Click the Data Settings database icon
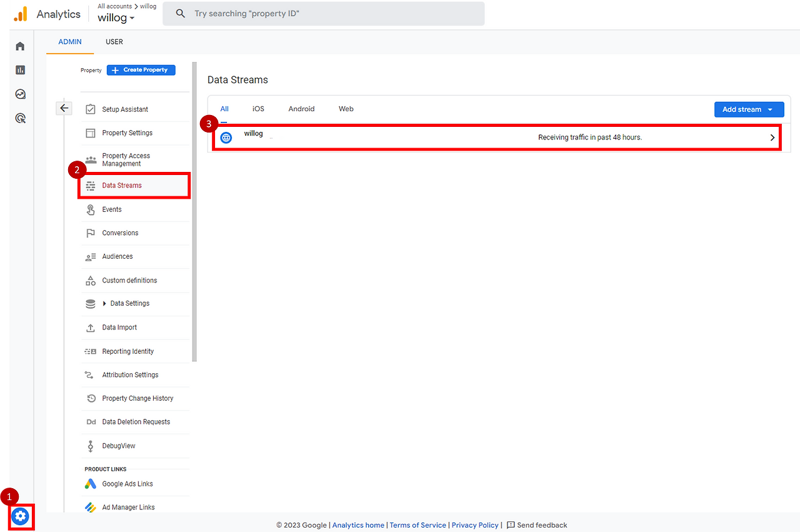Image resolution: width=800 pixels, height=532 pixels. point(91,304)
